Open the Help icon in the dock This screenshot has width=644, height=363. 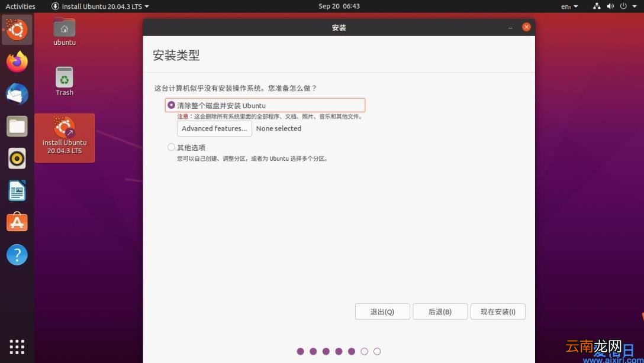[17, 255]
